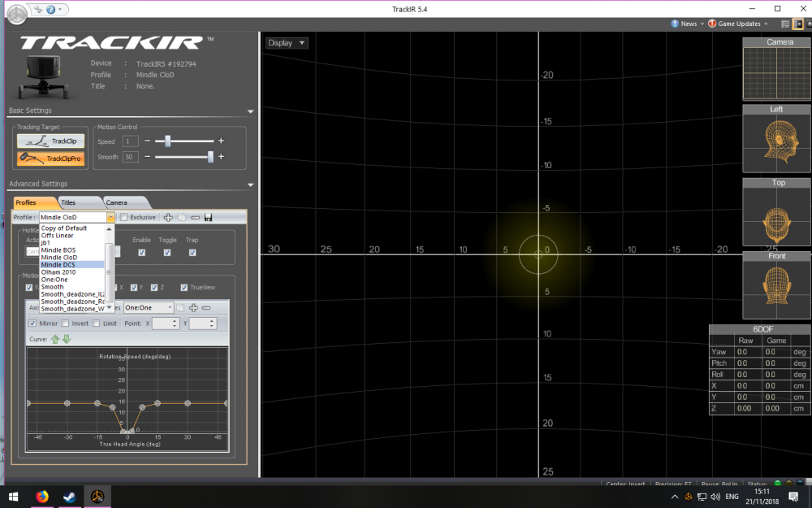Toggle the Exclusive checkbox
Screen dimensions: 812x508
point(123,218)
